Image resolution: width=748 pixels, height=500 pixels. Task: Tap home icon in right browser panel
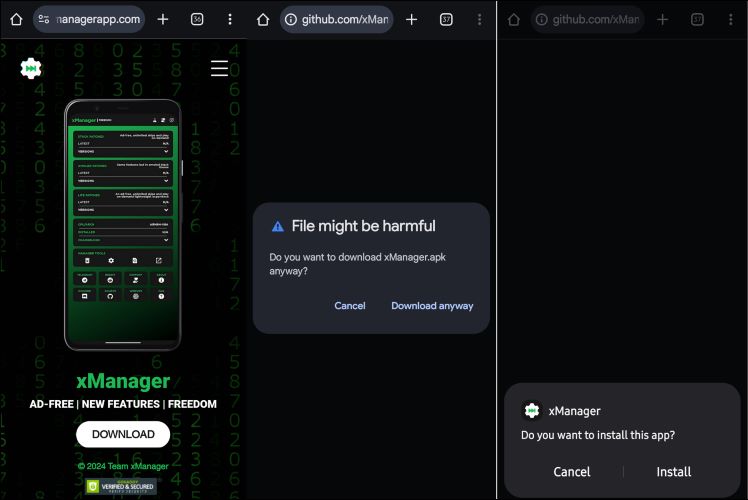514,20
